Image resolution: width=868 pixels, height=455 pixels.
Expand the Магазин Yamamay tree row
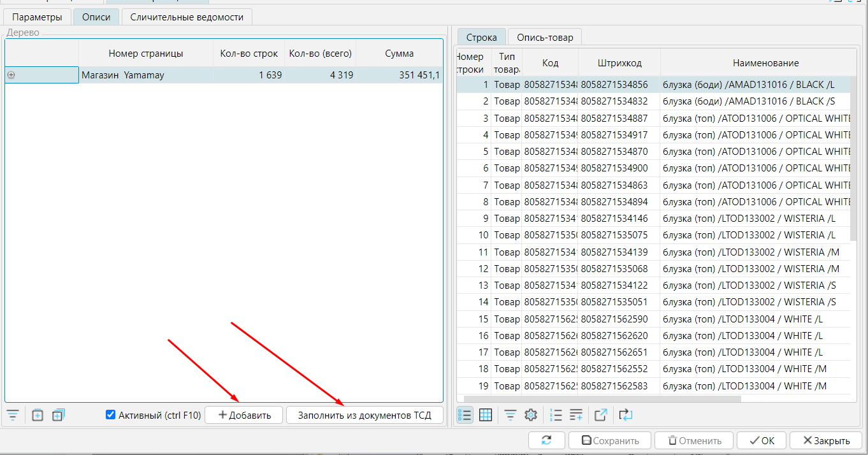[11, 75]
